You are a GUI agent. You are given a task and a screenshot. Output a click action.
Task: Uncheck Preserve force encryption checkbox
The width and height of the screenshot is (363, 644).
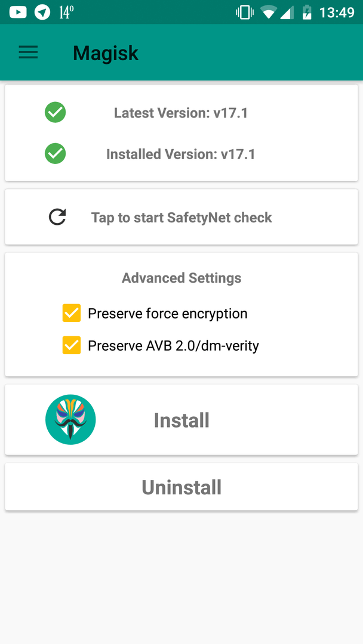click(x=72, y=313)
